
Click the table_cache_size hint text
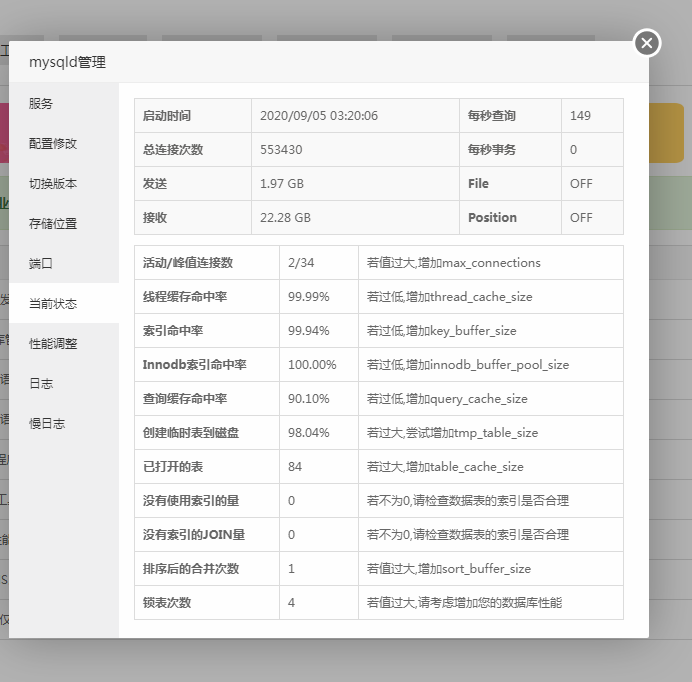[445, 467]
